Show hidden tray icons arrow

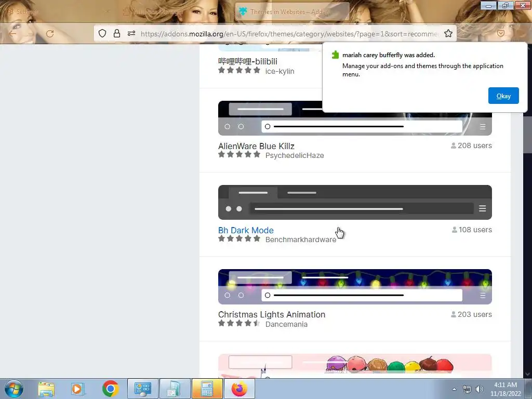point(454,389)
